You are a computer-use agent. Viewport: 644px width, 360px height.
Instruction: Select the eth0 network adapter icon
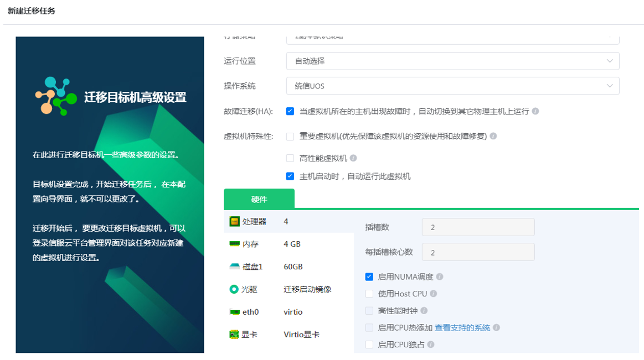click(234, 311)
